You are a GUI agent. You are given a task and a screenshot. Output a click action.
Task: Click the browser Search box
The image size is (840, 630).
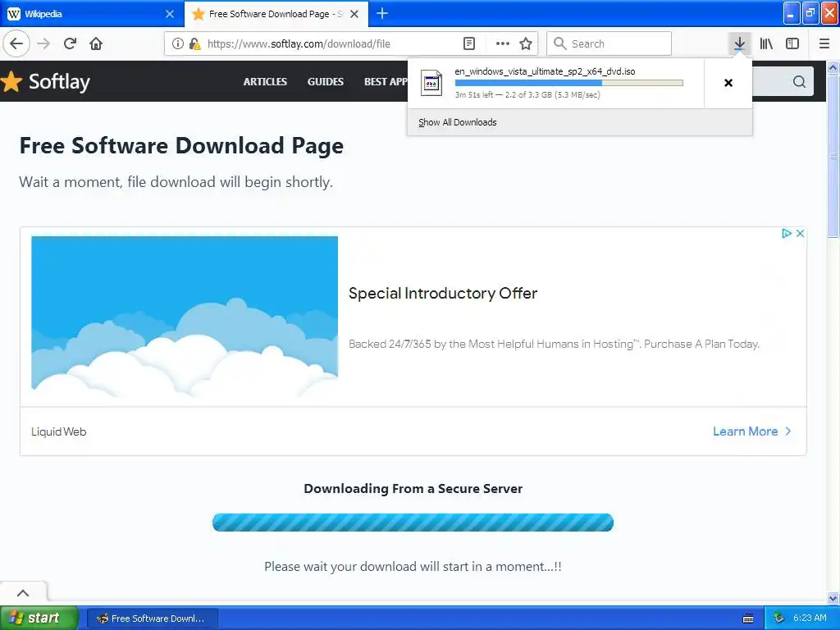tap(609, 43)
